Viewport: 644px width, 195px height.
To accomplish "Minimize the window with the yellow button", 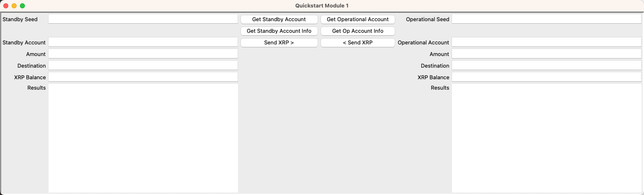I will click(x=14, y=6).
